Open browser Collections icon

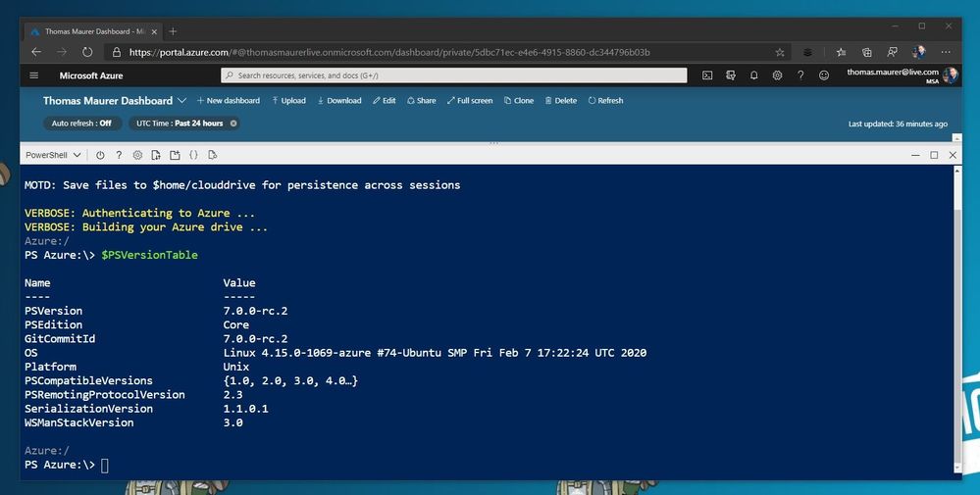pyautogui.click(x=867, y=52)
